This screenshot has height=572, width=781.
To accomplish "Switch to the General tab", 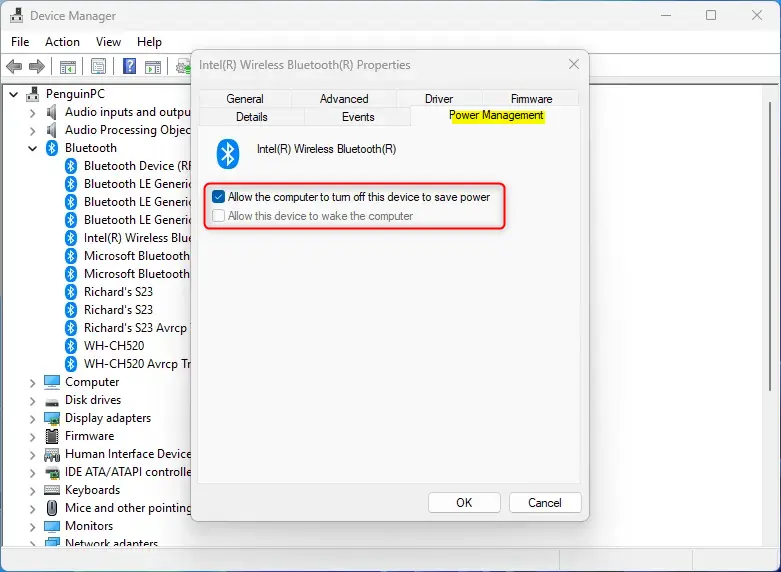I will point(245,99).
